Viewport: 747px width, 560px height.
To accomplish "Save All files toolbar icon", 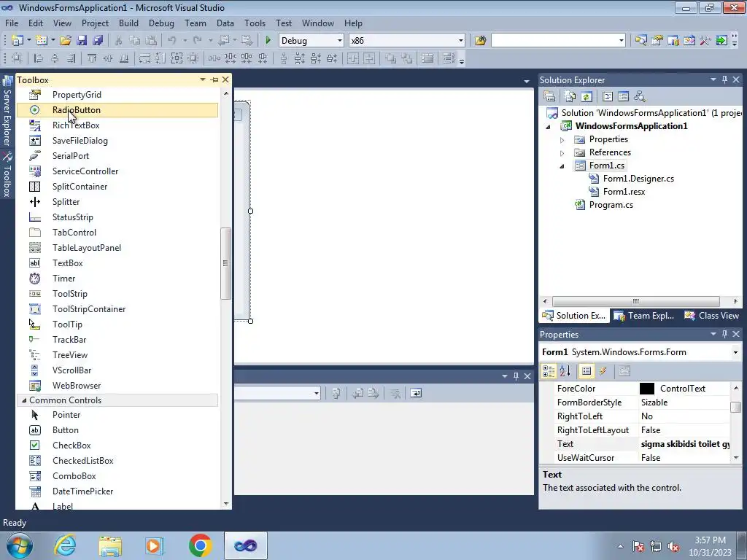I will click(98, 41).
